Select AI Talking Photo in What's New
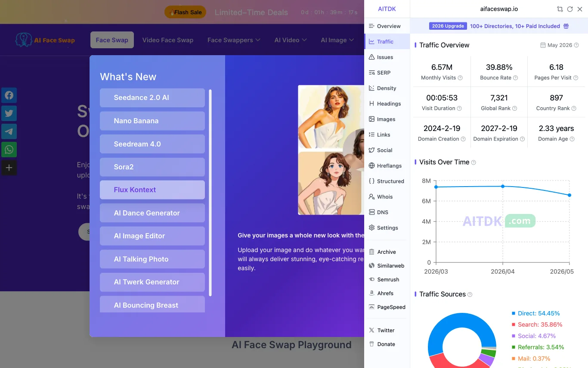 point(152,259)
